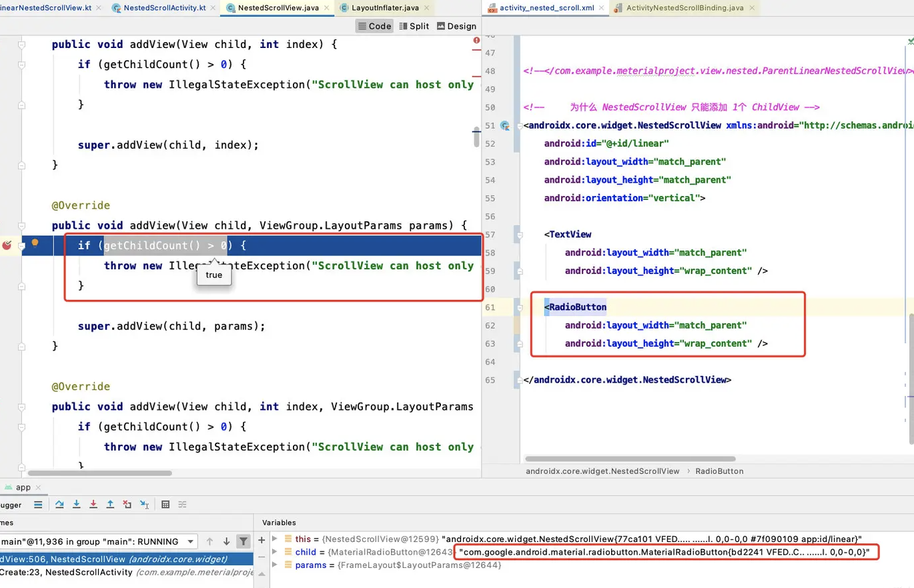Click the Step Out debugger icon
Viewport: 914px width, 588px height.
pos(110,505)
